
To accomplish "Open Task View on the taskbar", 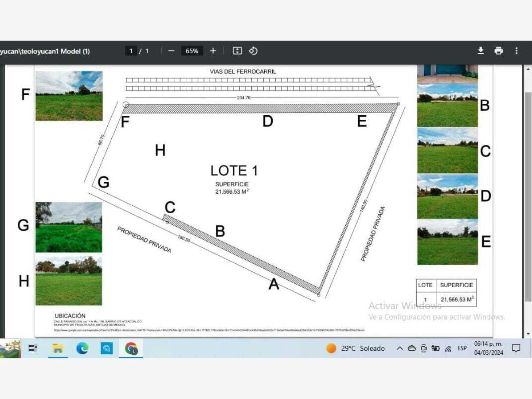I will click(33, 348).
